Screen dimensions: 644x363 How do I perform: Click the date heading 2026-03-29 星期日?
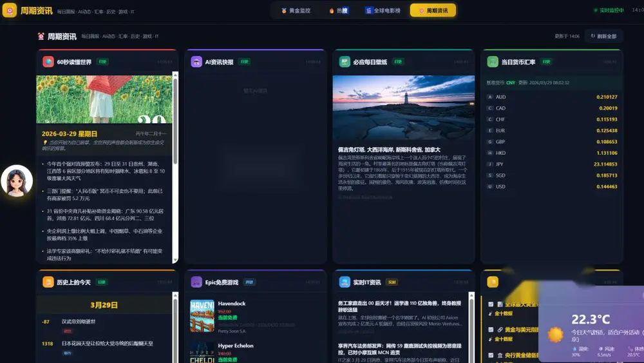pos(70,133)
